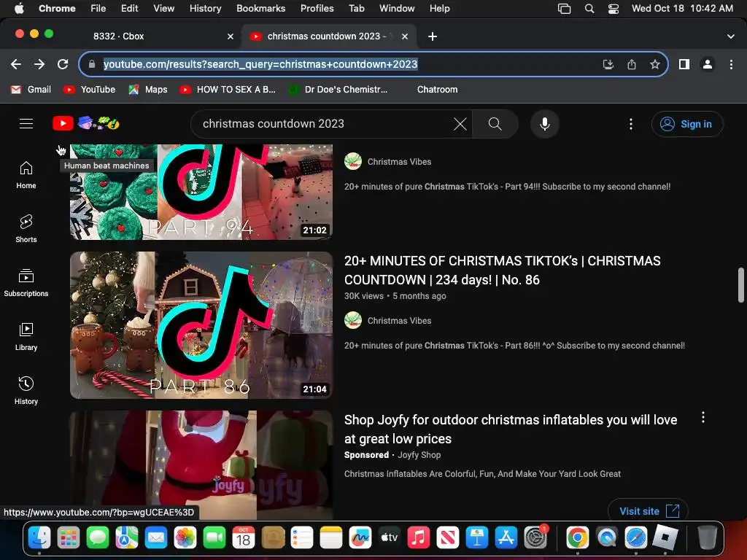Screen dimensions: 747x560
Task: Open System Settings in the Dock
Action: (536, 538)
